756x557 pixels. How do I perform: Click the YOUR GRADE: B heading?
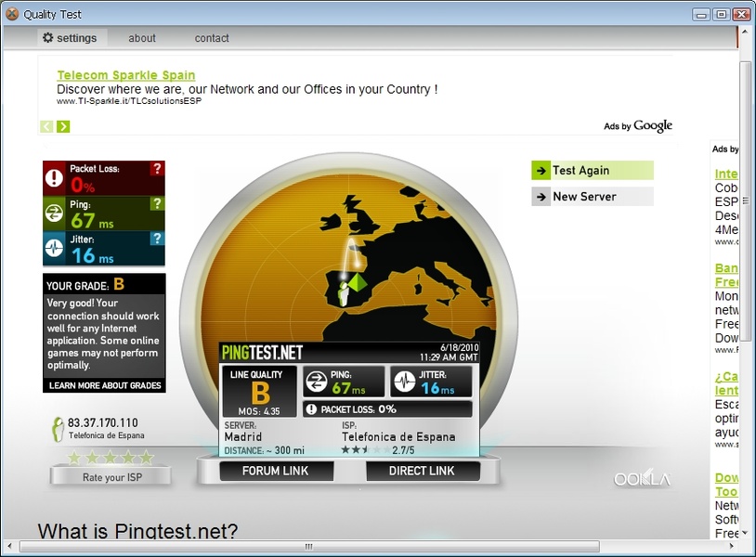(x=85, y=285)
